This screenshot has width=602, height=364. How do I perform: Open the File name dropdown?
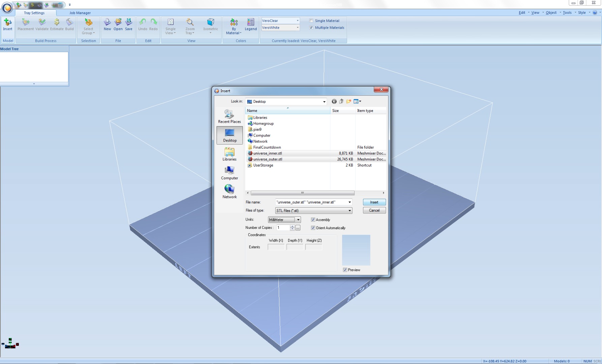tap(350, 202)
